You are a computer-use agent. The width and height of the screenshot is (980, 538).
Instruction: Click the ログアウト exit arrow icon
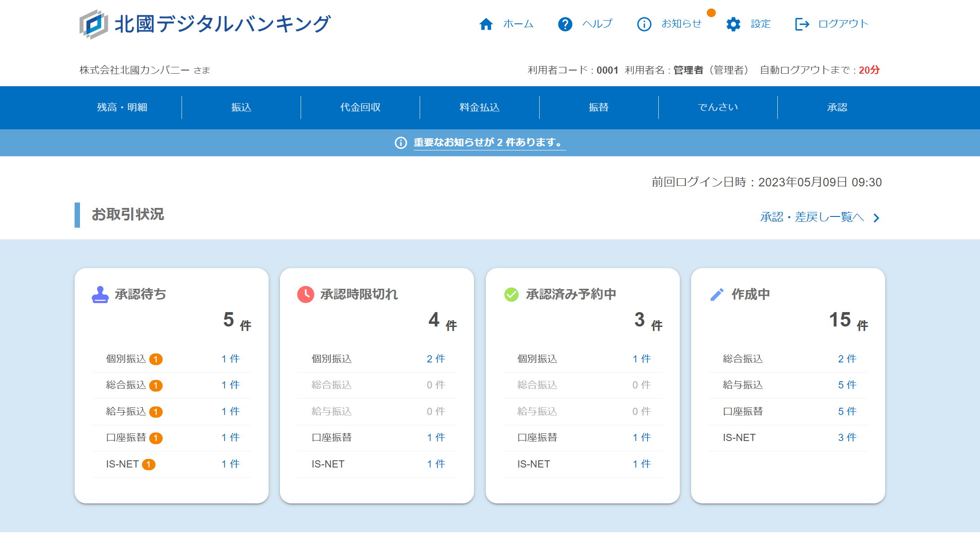[802, 24]
